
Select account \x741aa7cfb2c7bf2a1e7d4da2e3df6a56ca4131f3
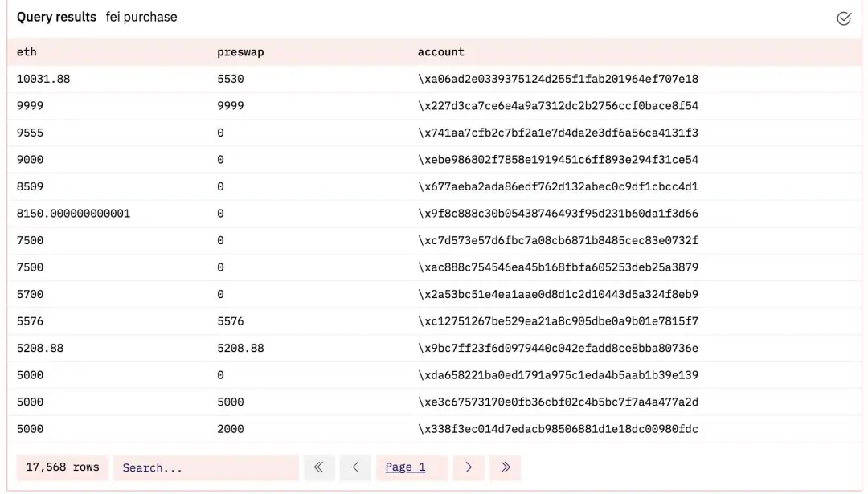point(558,133)
